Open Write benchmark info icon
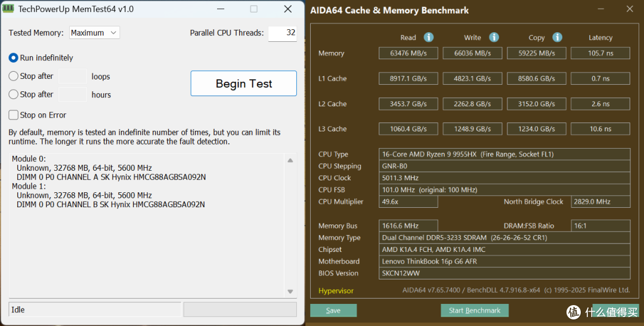 click(494, 38)
